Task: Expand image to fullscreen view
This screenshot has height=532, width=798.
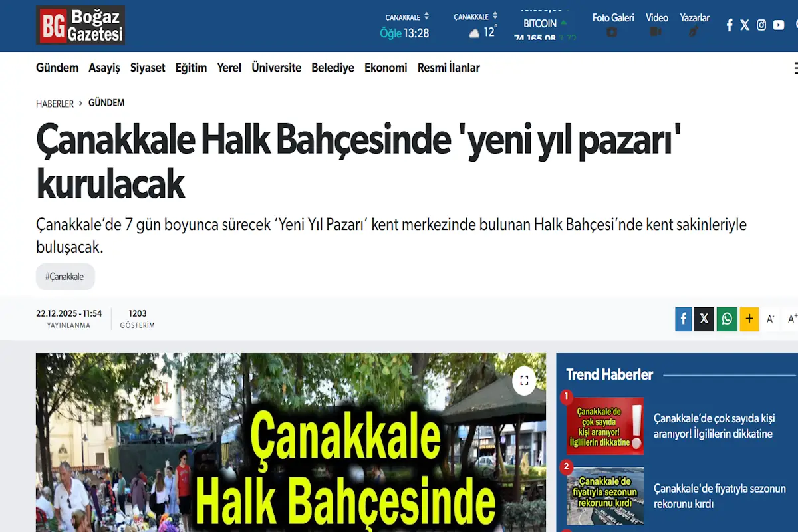Action: pos(524,380)
